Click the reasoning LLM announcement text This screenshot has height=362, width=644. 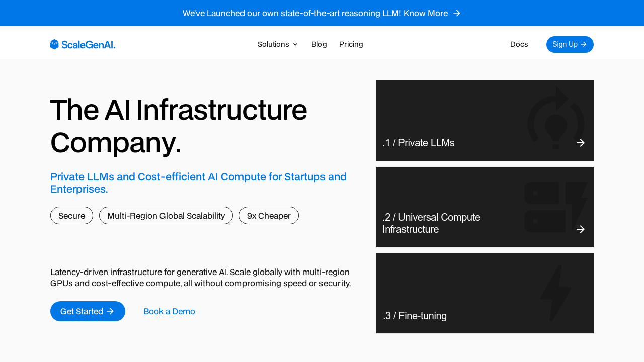[x=315, y=13]
